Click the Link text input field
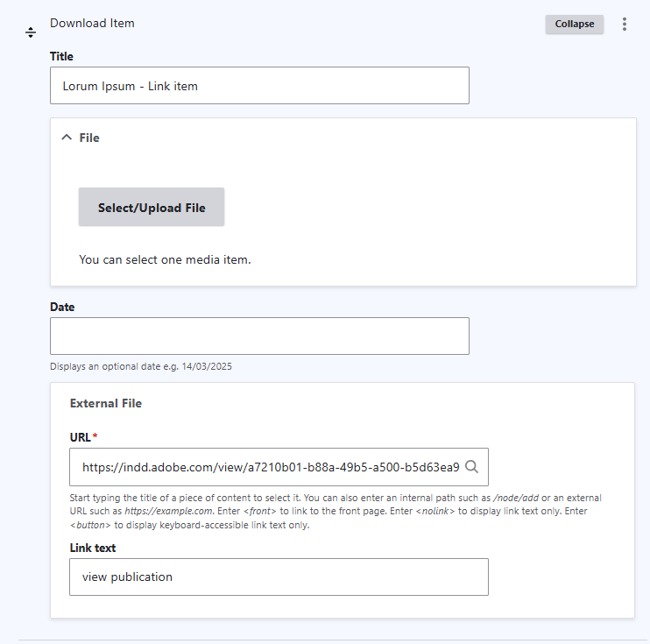 (x=279, y=577)
